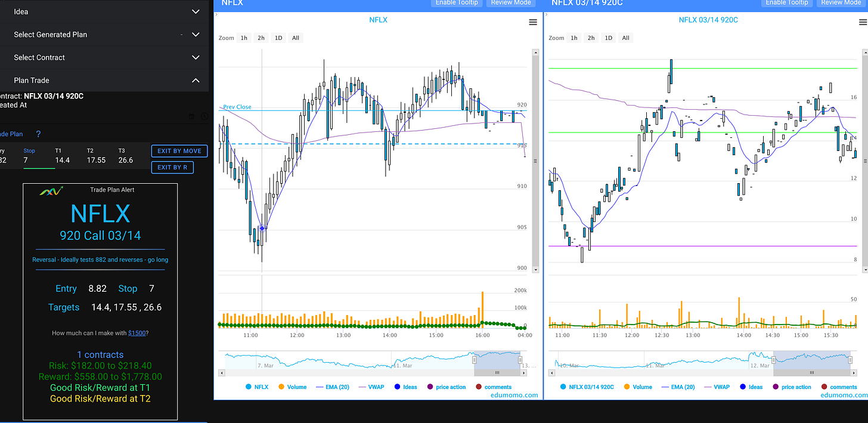Expand the Select Generated Plan section

tap(104, 35)
